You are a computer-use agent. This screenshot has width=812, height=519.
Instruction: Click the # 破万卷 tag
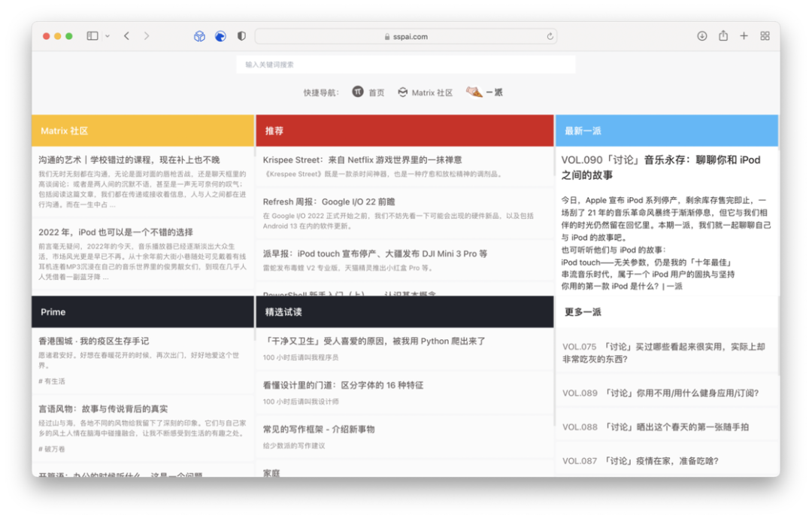tap(52, 449)
